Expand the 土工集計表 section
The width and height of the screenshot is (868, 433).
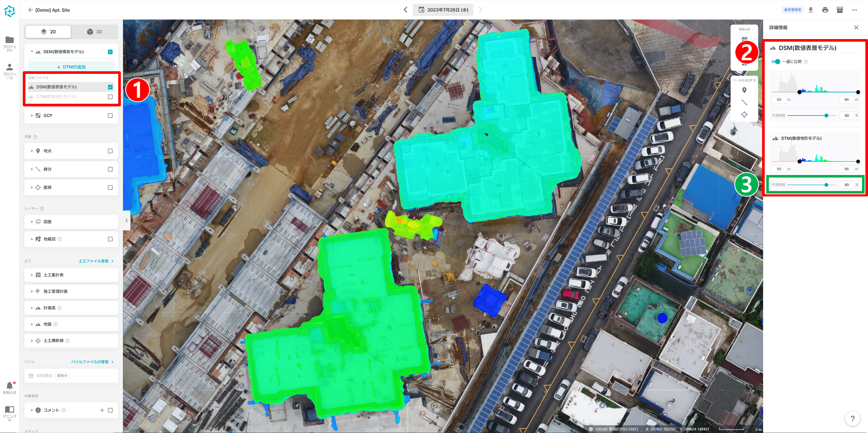coord(32,275)
